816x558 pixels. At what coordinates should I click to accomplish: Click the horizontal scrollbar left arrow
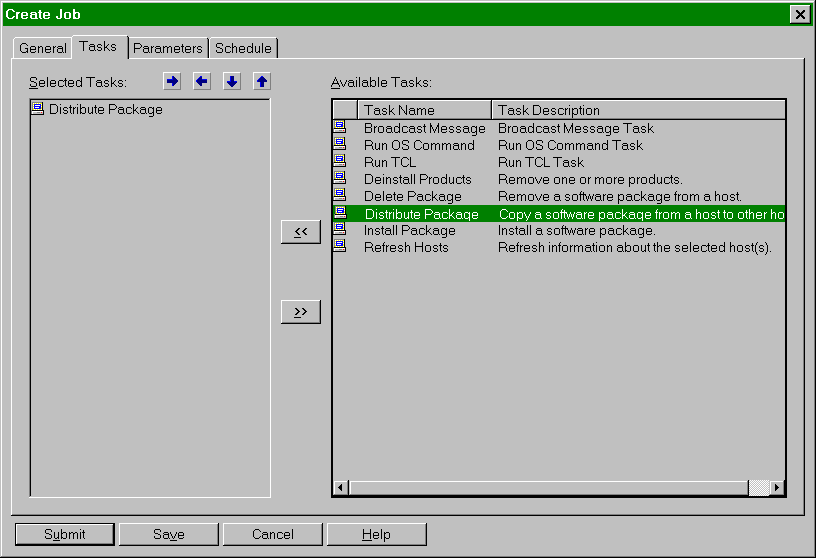[340, 488]
